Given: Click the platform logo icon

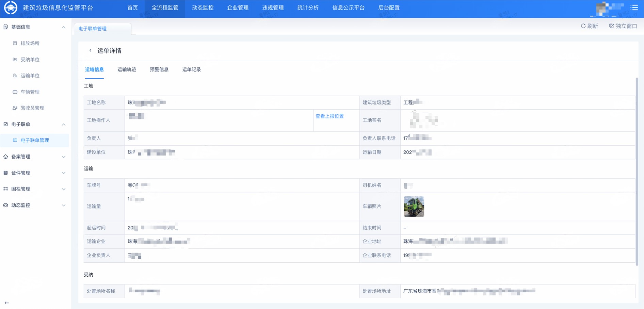Looking at the screenshot, I should point(11,7).
